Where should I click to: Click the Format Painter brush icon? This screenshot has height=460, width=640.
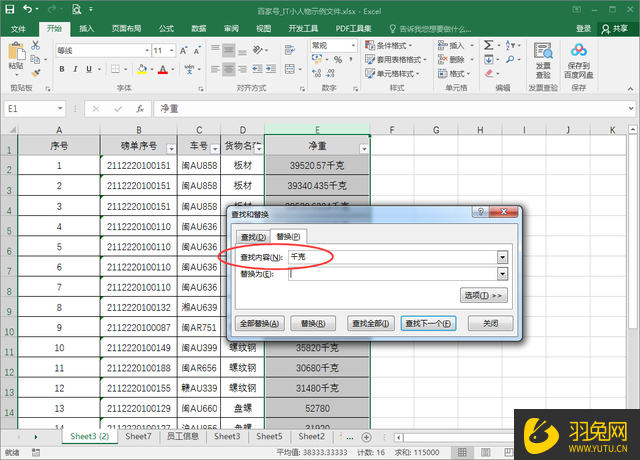(x=36, y=73)
